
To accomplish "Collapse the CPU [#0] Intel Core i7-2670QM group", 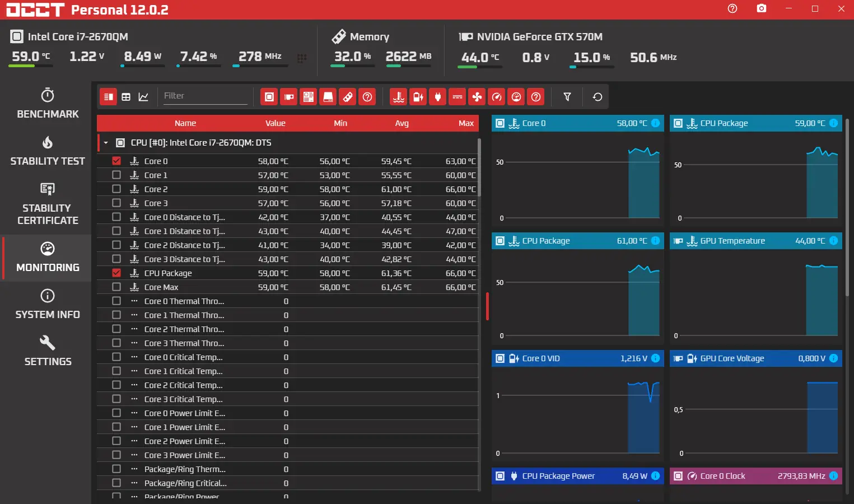I will 105,143.
